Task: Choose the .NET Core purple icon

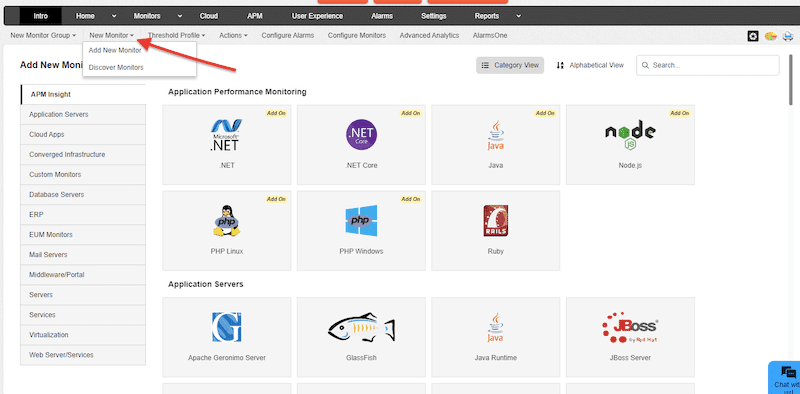Action: pos(361,135)
